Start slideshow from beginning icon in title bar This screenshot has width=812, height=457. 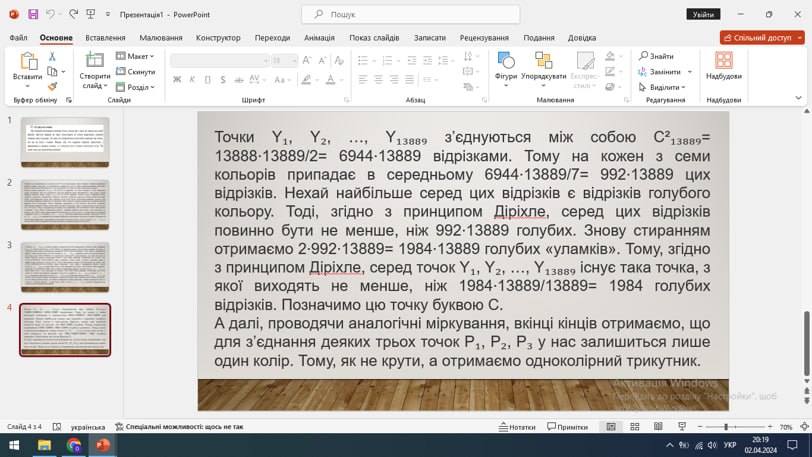coord(91,15)
